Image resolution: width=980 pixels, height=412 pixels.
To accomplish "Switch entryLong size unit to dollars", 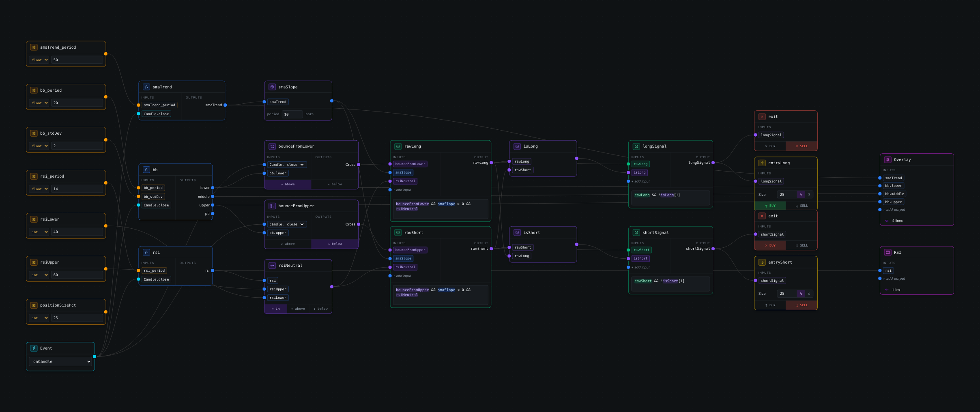I will pos(809,195).
